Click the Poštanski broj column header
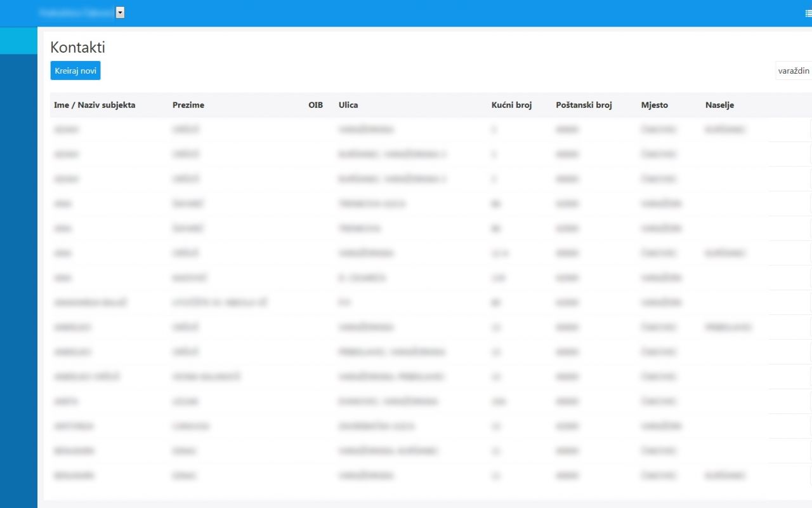This screenshot has height=508, width=812. [584, 105]
